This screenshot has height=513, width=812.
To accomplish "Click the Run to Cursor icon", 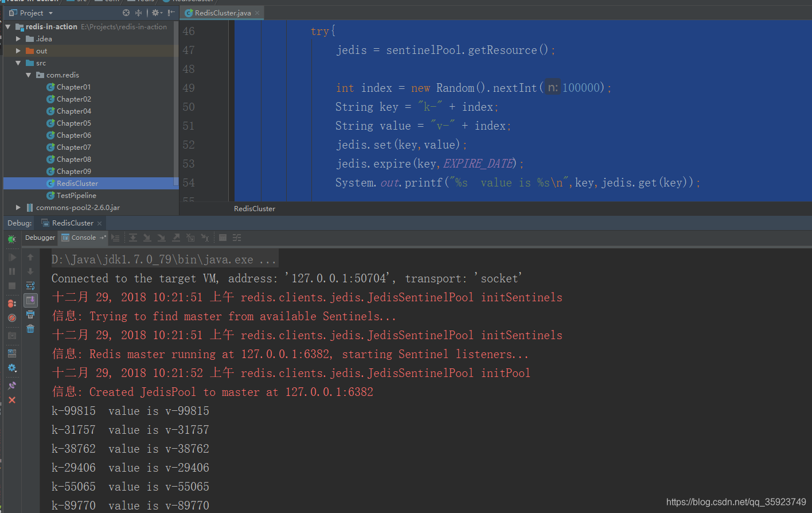I will tap(205, 238).
